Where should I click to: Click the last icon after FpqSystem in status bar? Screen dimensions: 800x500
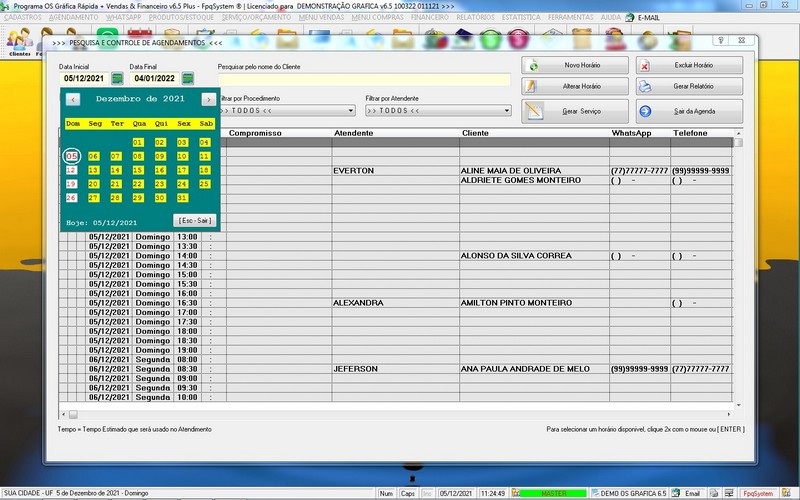click(786, 493)
